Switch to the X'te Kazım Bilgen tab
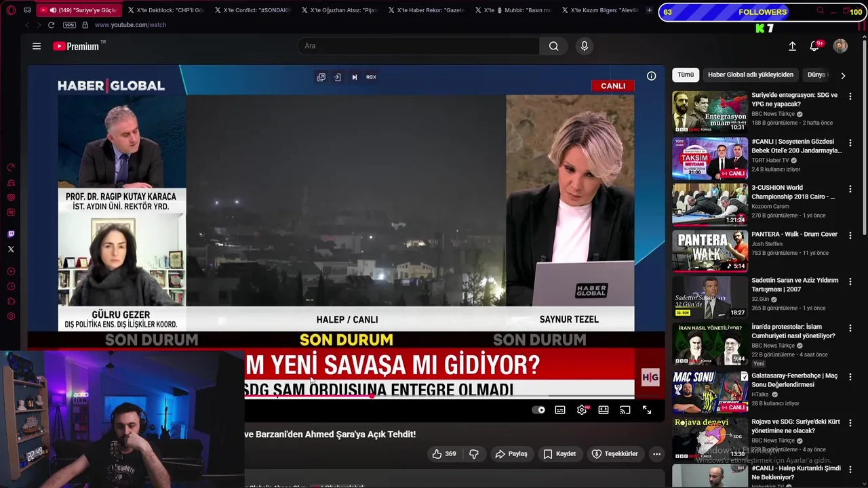 click(599, 10)
